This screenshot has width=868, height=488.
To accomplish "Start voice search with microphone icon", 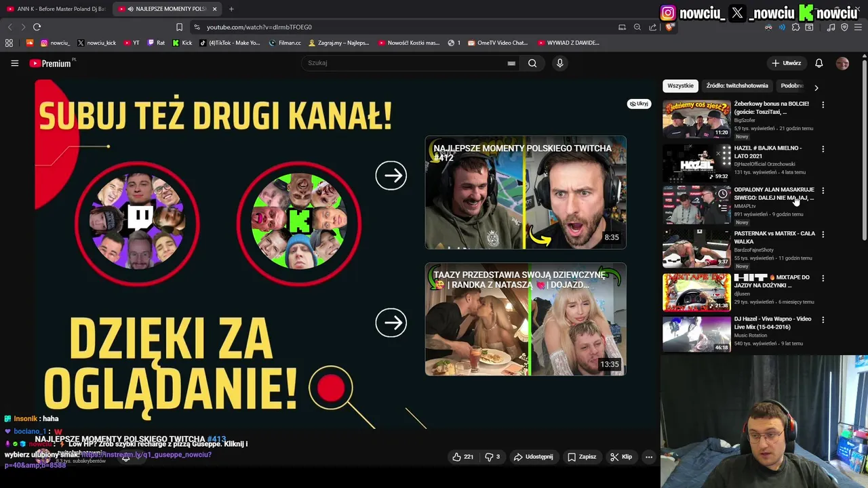I will pos(559,63).
